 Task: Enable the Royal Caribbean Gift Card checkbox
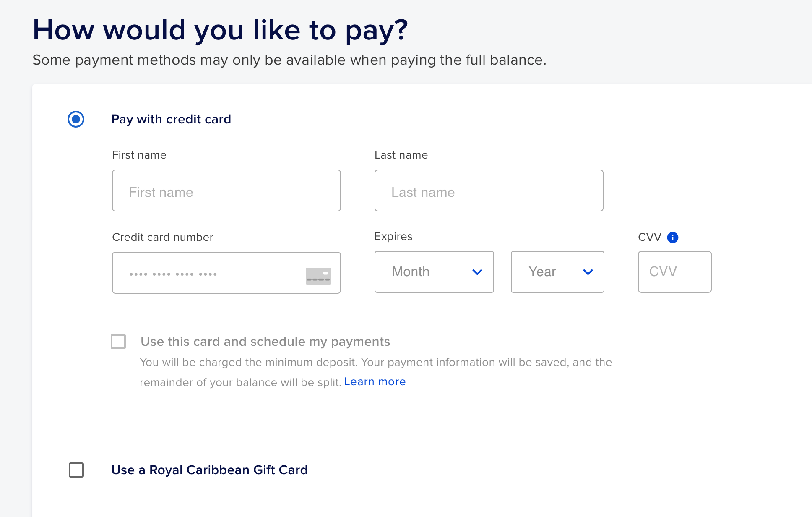click(76, 470)
